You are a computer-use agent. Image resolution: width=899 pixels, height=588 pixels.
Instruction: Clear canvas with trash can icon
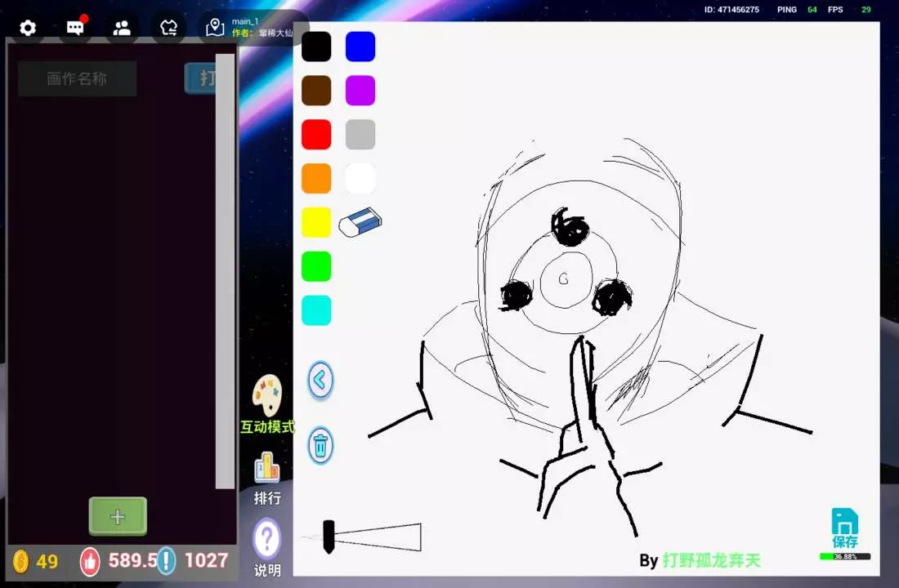click(x=320, y=445)
